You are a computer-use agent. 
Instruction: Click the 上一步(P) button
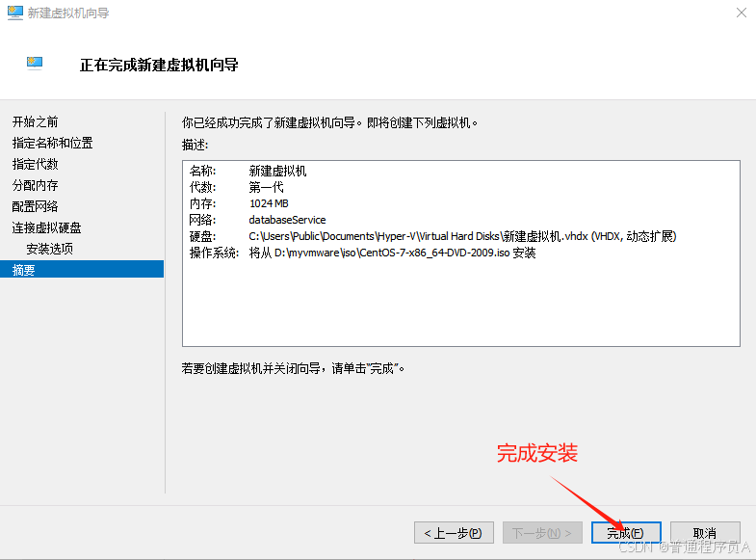click(x=454, y=532)
